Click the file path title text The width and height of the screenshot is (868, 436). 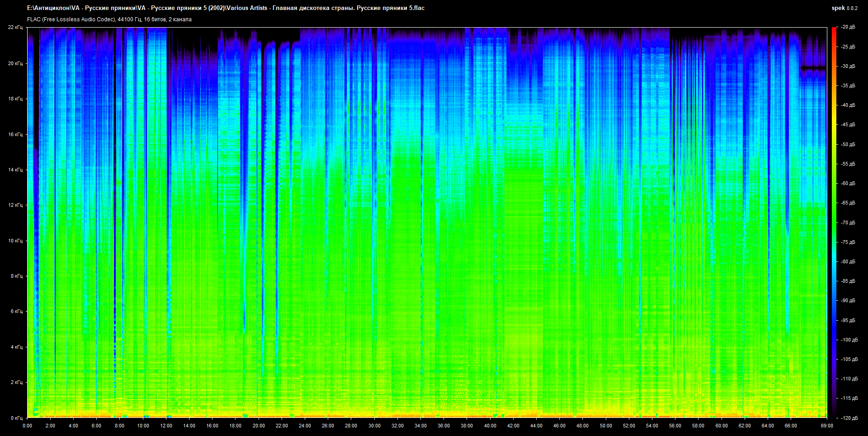coord(226,8)
